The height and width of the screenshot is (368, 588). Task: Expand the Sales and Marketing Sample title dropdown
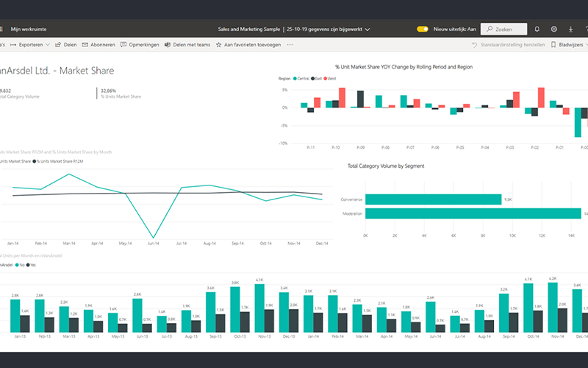(x=367, y=29)
